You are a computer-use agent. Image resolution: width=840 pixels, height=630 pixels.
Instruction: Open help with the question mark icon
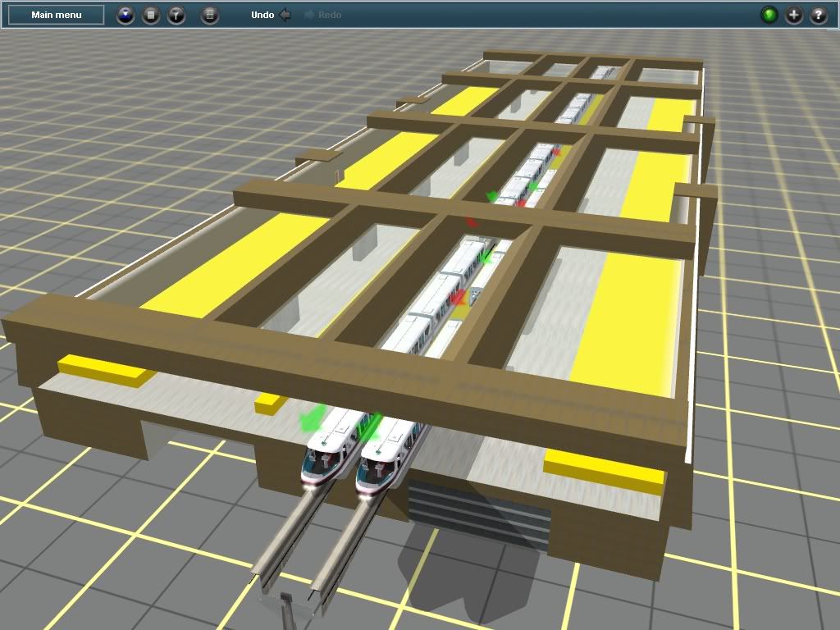click(x=819, y=15)
